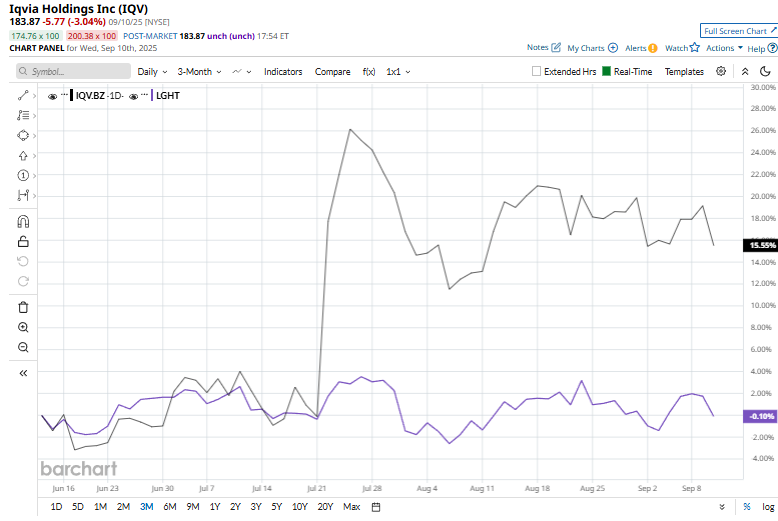778x521 pixels.
Task: Pick the measure range tool
Action: tap(23, 195)
